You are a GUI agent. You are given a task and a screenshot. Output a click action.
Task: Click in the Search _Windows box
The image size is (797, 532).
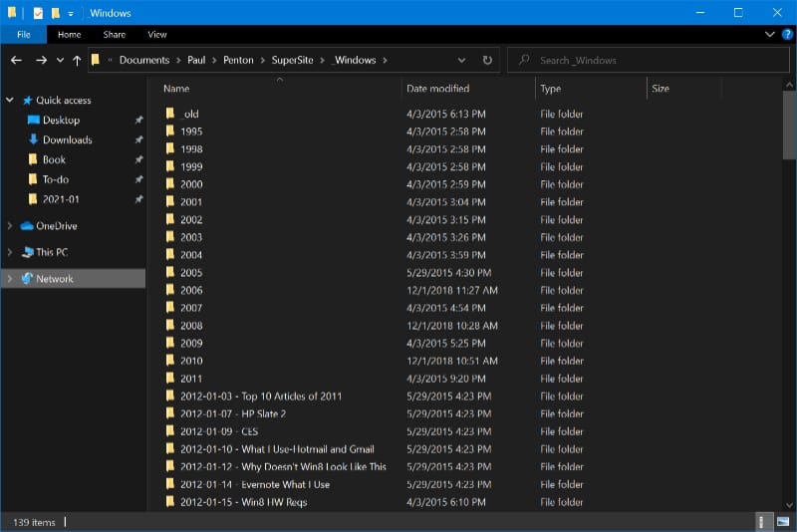coord(648,60)
